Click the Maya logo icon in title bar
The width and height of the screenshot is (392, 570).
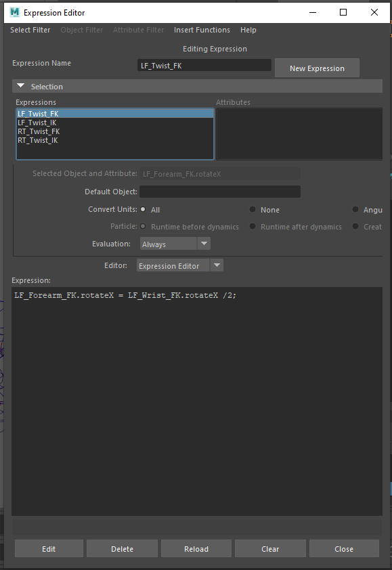tap(14, 12)
